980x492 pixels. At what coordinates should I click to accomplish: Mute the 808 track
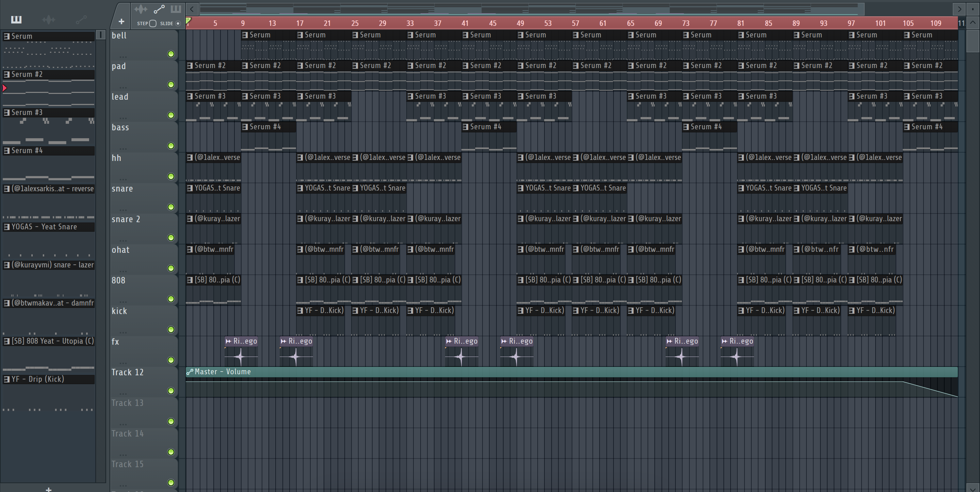click(171, 299)
